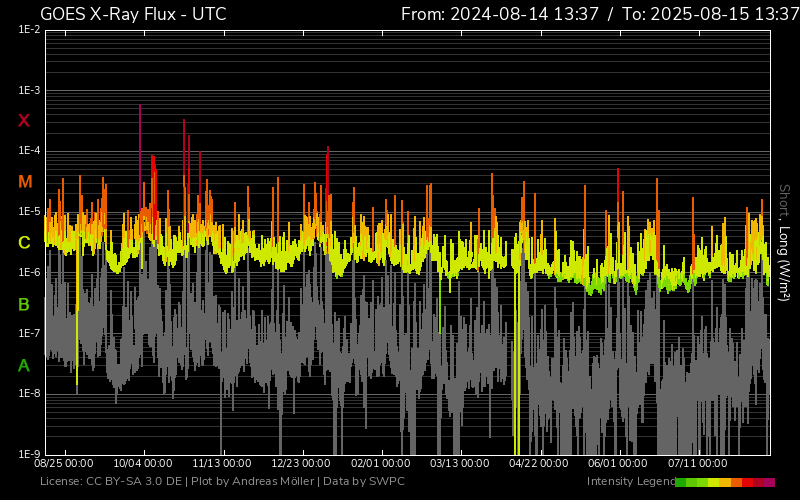
Task: Click the 04/22 00:00 x-axis date
Action: coord(539,464)
